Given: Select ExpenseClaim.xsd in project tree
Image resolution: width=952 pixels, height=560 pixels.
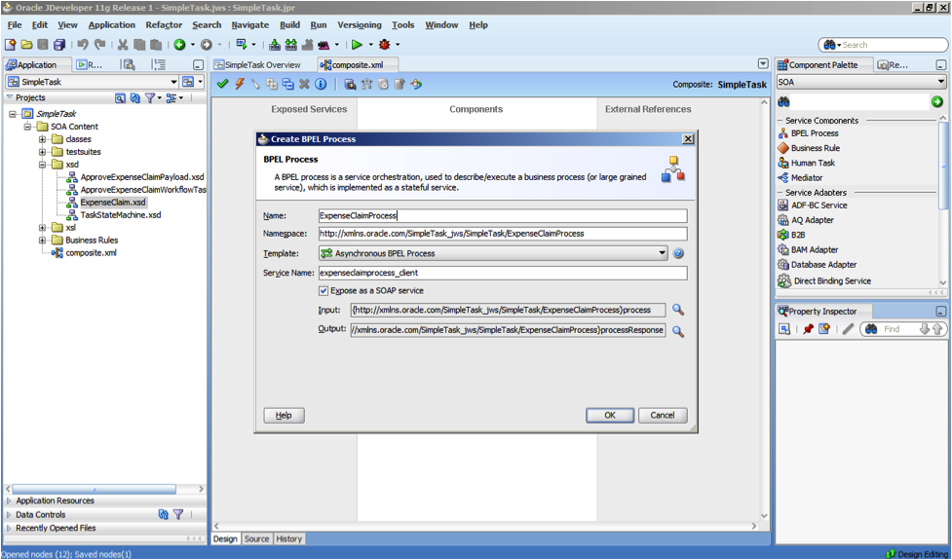Looking at the screenshot, I should [x=112, y=203].
